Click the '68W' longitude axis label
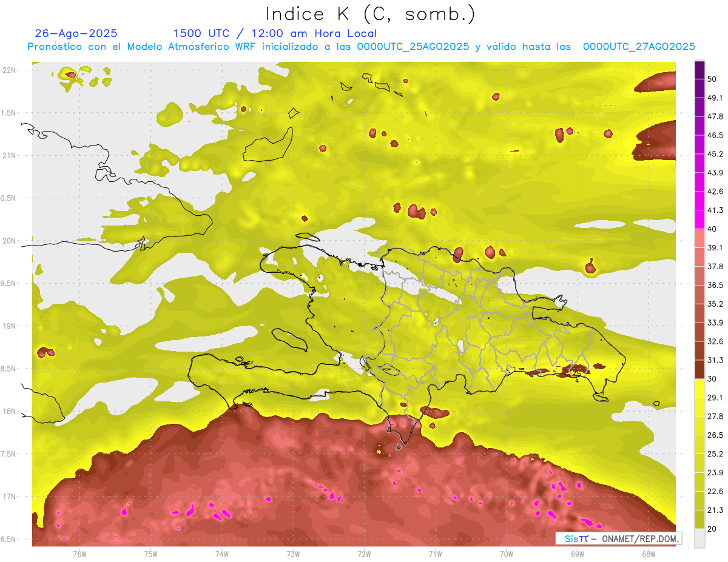Screen dimensions: 728x562 coord(649,554)
